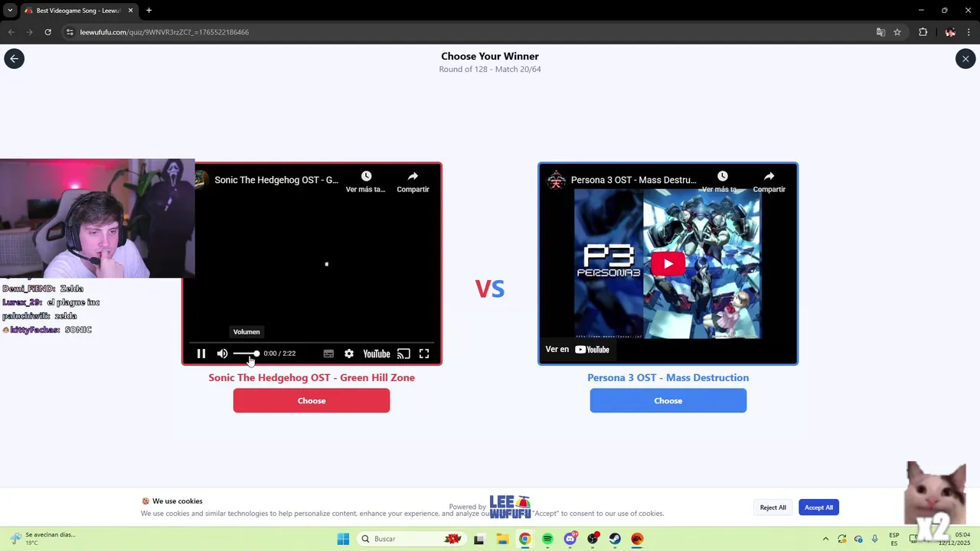Viewport: 980px width, 551px height.
Task: Open the ESP language switcher
Action: [894, 539]
